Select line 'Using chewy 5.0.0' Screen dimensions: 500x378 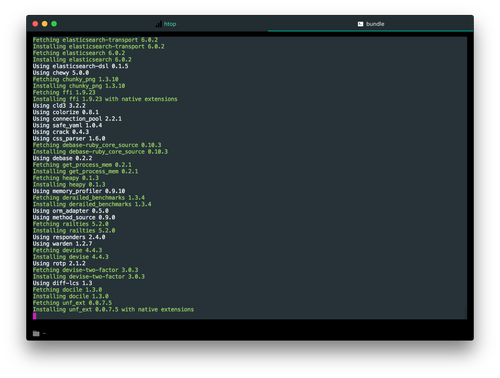(x=61, y=73)
